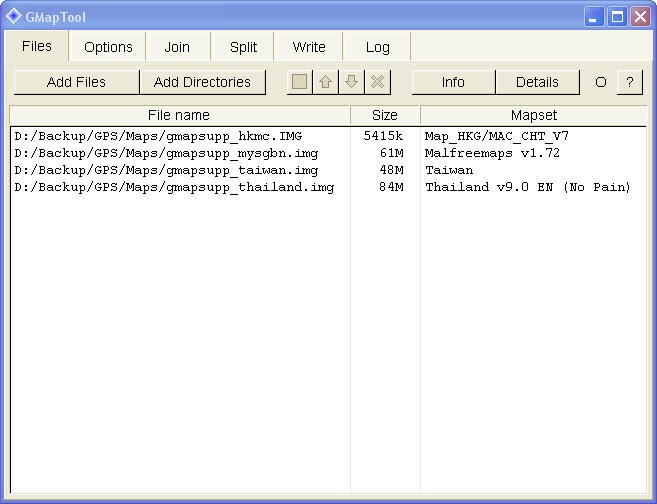Click the Details button
Viewport: 657px width, 504px height.
[x=537, y=82]
